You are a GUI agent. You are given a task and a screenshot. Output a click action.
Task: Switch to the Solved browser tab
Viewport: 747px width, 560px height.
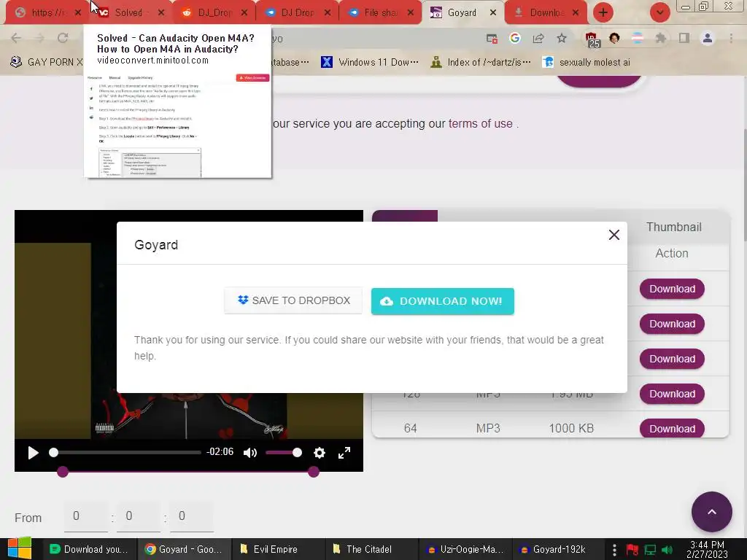tap(128, 12)
